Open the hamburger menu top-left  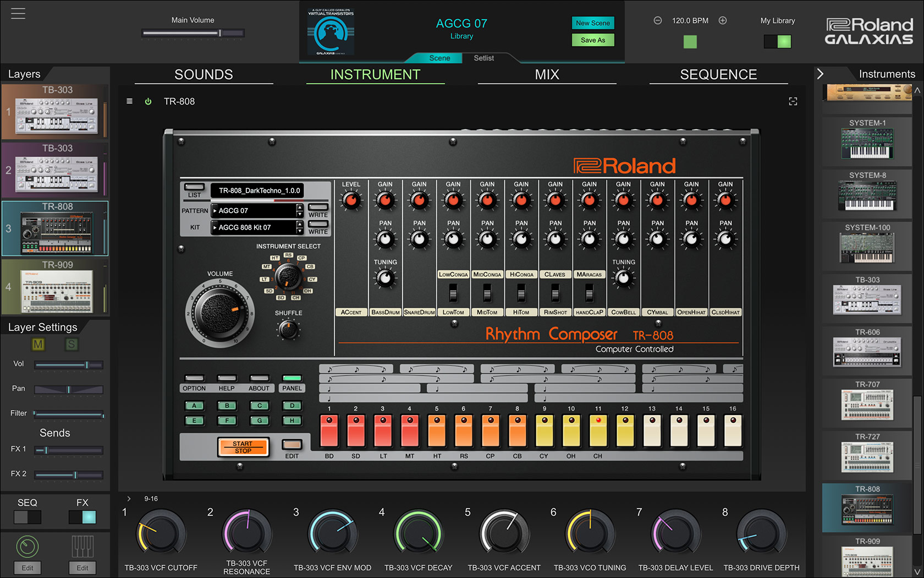click(x=18, y=13)
